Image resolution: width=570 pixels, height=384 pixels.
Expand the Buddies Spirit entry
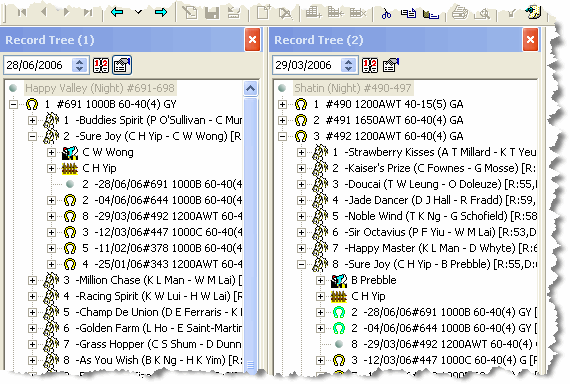pos(32,120)
